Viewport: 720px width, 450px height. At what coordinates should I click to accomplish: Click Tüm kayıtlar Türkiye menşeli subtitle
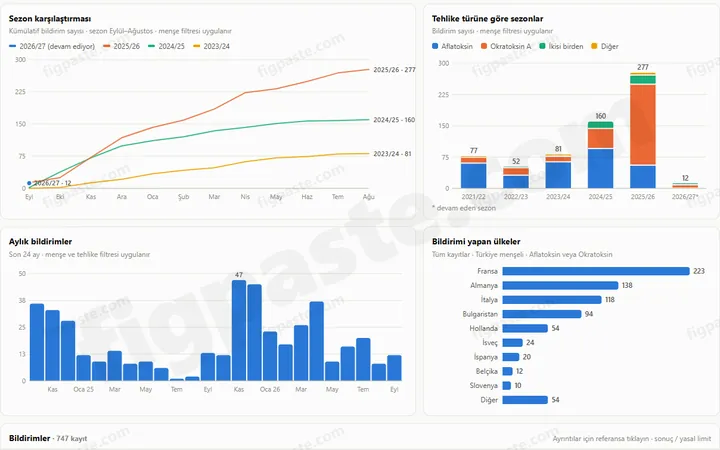point(522,254)
